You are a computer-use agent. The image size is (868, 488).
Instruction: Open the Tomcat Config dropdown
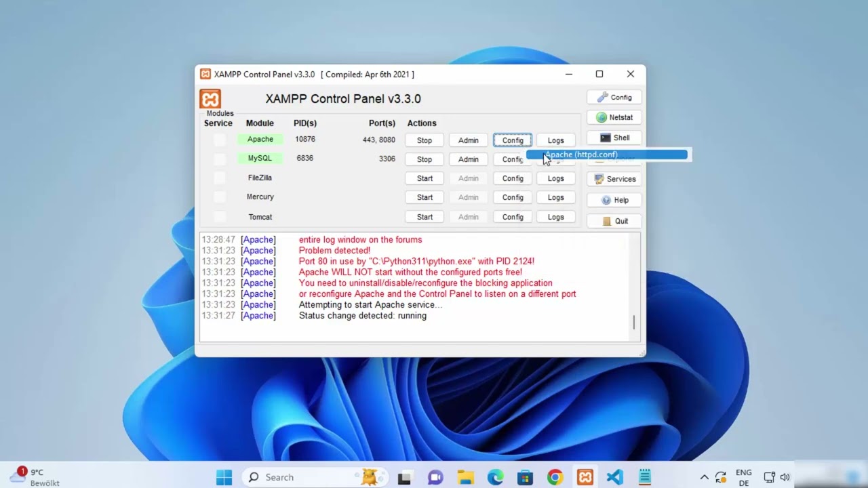point(513,217)
